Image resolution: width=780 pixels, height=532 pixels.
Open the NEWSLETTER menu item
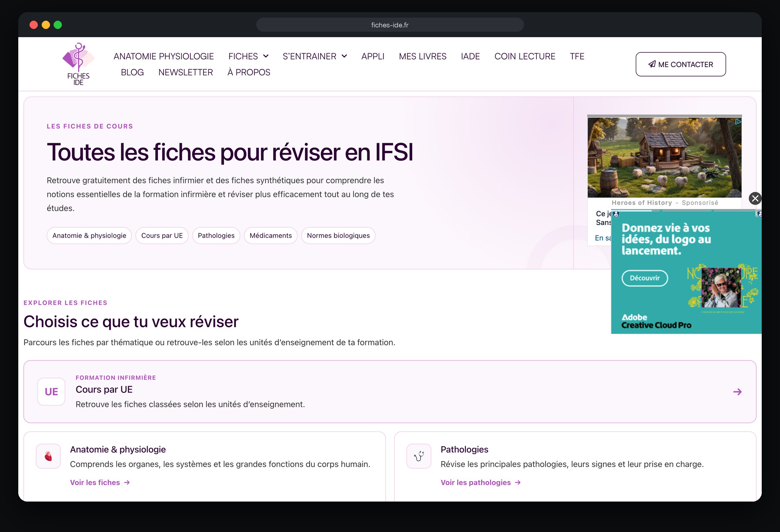pos(186,72)
